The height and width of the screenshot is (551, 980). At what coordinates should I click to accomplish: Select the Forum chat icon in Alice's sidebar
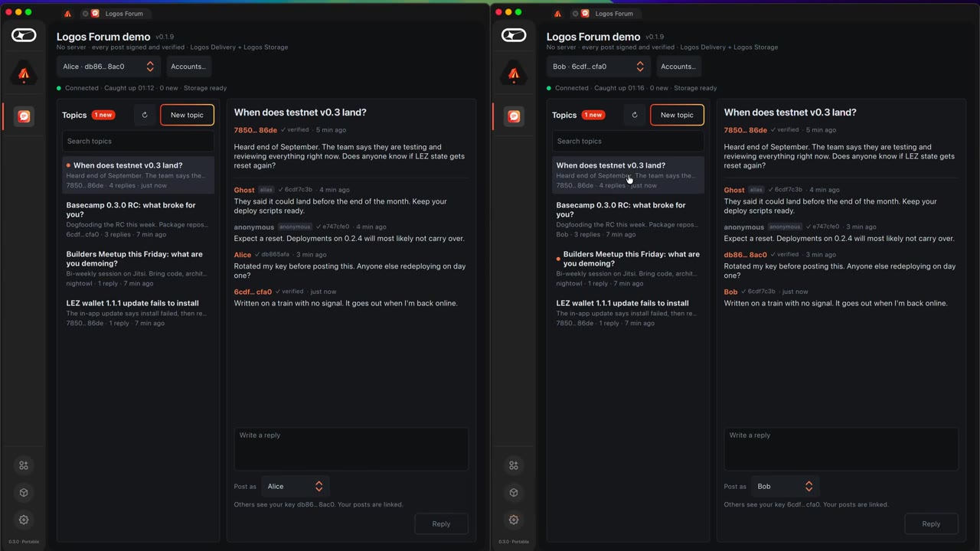[24, 116]
